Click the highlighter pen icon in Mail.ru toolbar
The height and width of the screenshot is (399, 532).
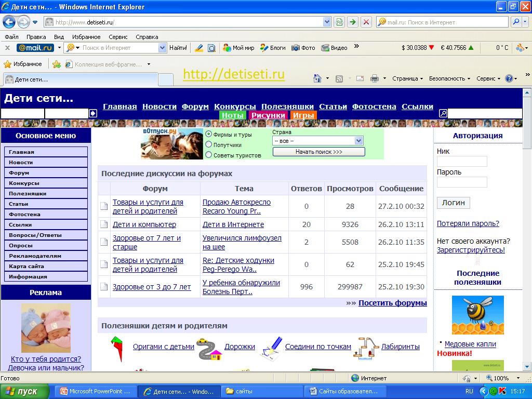pos(199,48)
